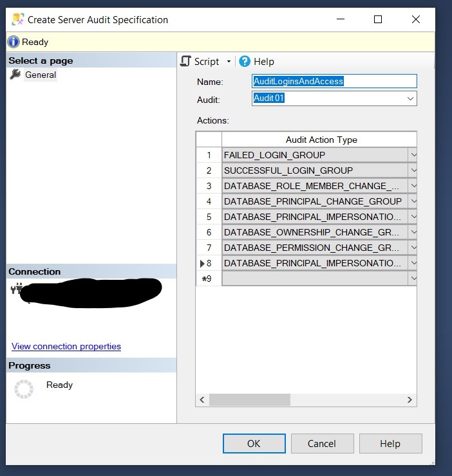Click the connection plug icon

click(16, 288)
